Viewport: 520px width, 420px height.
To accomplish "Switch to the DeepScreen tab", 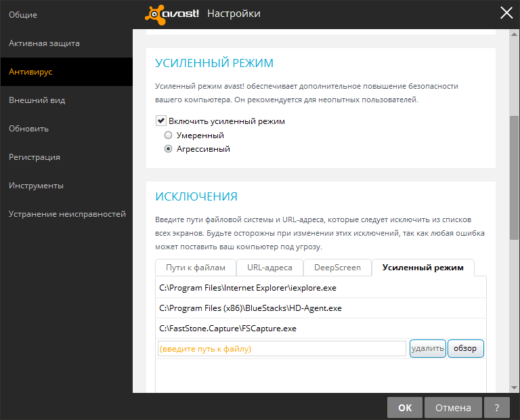I will pyautogui.click(x=337, y=268).
